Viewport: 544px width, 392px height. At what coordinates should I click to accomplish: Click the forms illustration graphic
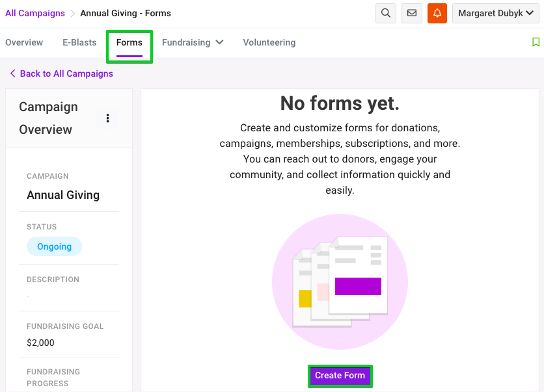340,281
